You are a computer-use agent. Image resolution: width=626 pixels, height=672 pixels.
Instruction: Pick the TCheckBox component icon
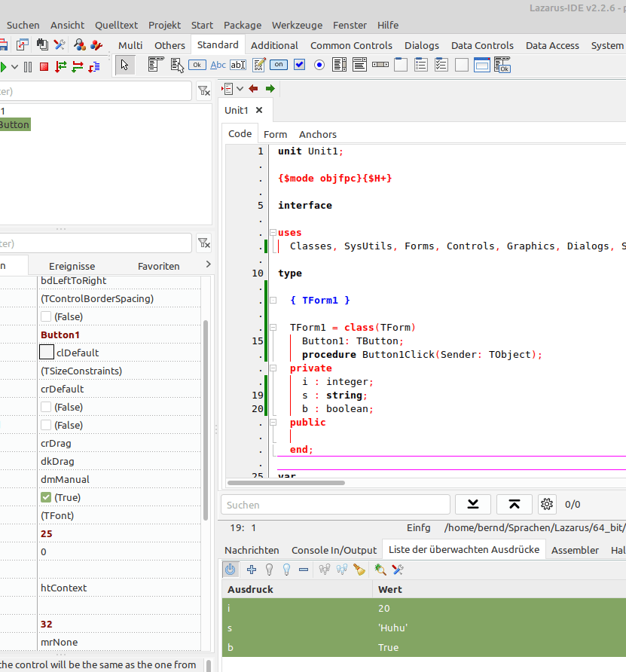(299, 65)
